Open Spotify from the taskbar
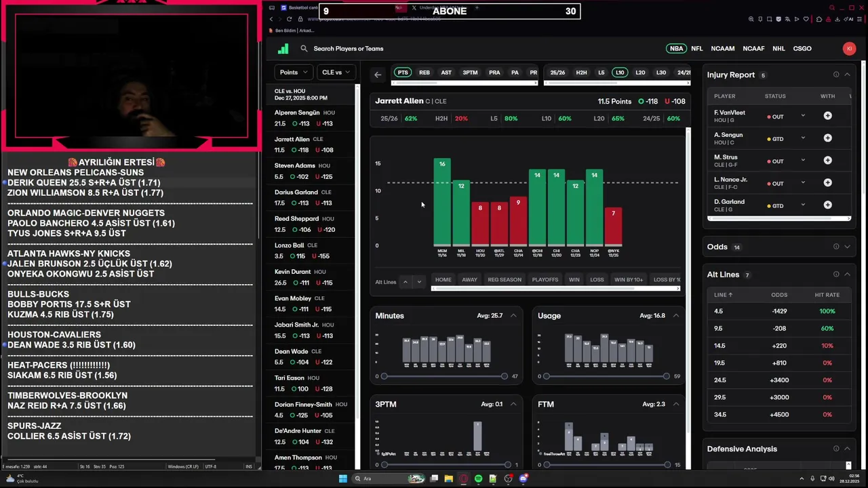The height and width of the screenshot is (488, 868). tap(479, 479)
